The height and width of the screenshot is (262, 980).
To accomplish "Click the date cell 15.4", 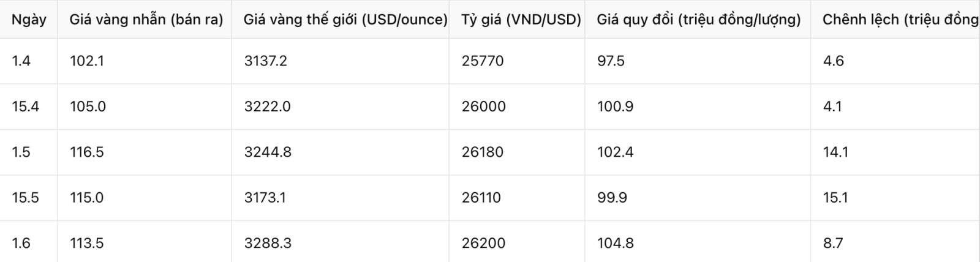I will (25, 107).
